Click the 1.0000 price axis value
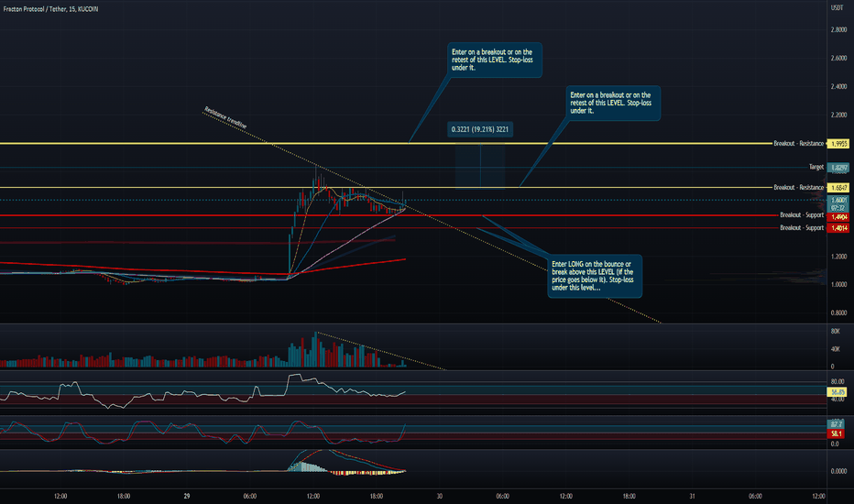854x504 pixels. 838,284
